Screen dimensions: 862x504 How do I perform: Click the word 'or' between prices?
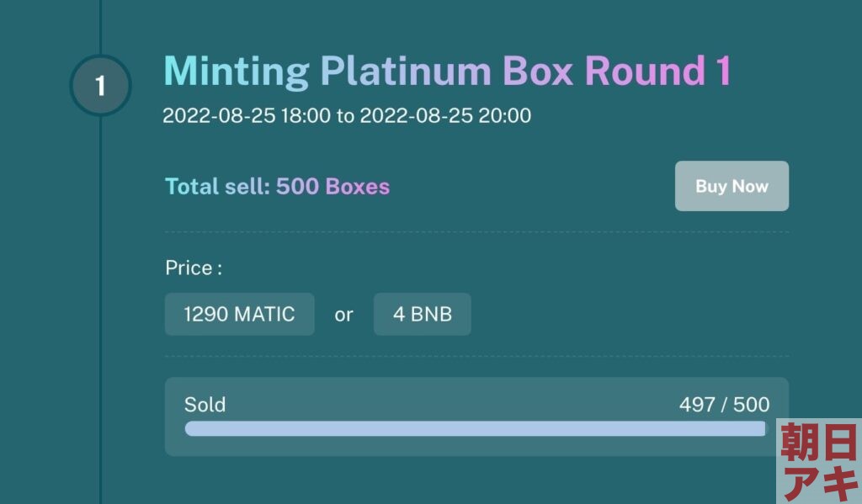tap(343, 315)
